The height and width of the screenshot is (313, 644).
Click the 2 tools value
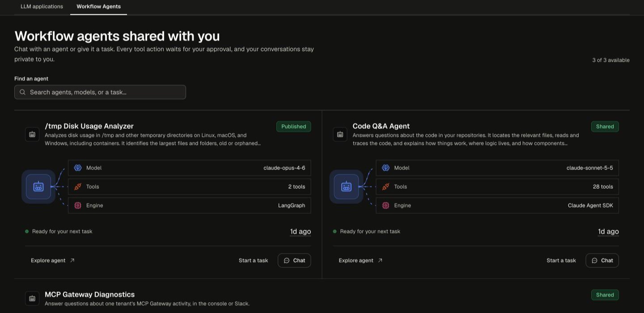coord(297,186)
